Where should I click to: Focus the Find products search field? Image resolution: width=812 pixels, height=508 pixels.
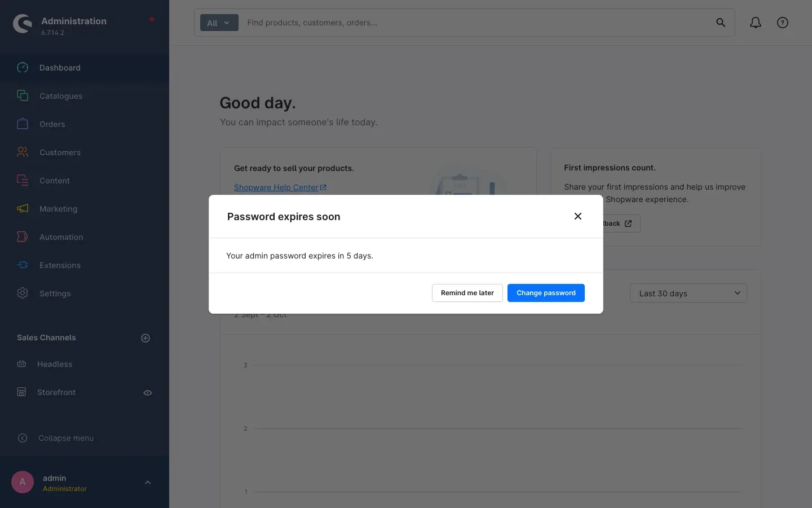pyautogui.click(x=476, y=23)
